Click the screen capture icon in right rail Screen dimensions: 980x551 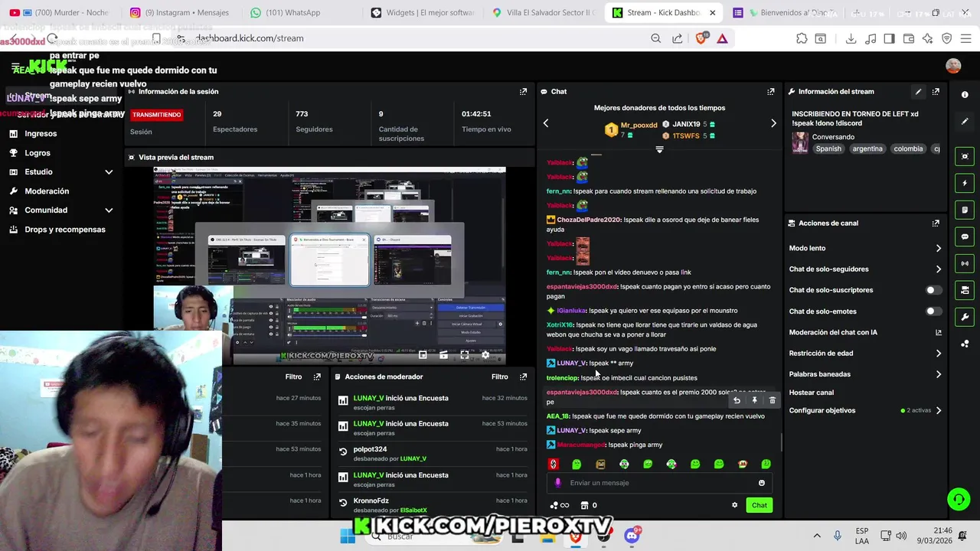[x=965, y=156]
